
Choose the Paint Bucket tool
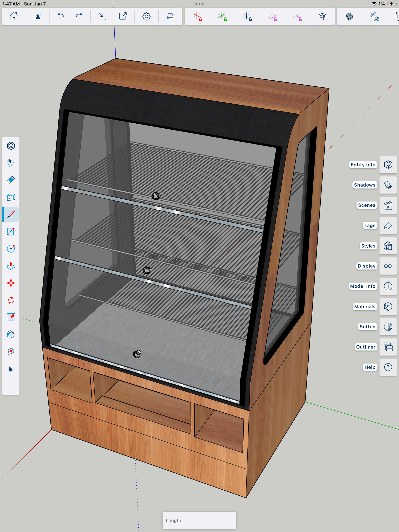pyautogui.click(x=11, y=334)
